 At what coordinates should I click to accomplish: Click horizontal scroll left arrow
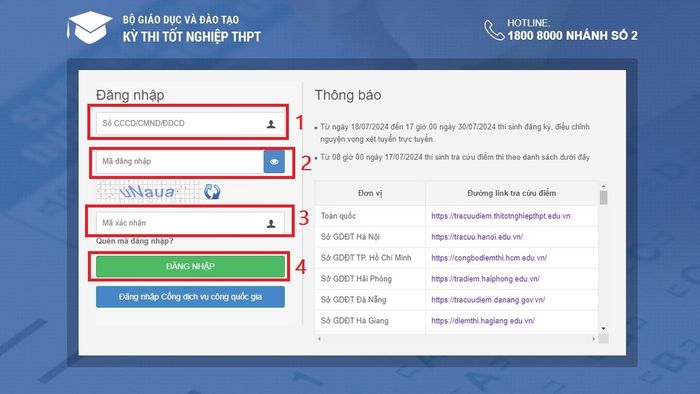point(319,339)
